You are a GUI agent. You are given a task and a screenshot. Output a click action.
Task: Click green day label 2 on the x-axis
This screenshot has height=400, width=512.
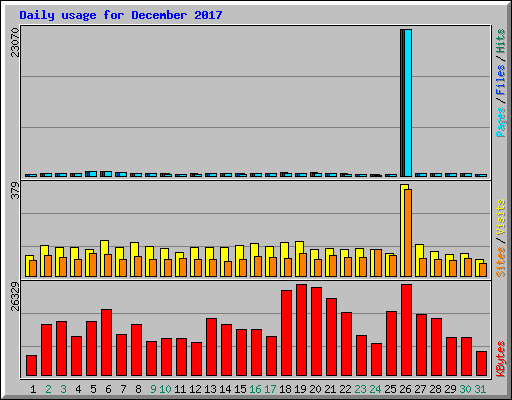48,389
